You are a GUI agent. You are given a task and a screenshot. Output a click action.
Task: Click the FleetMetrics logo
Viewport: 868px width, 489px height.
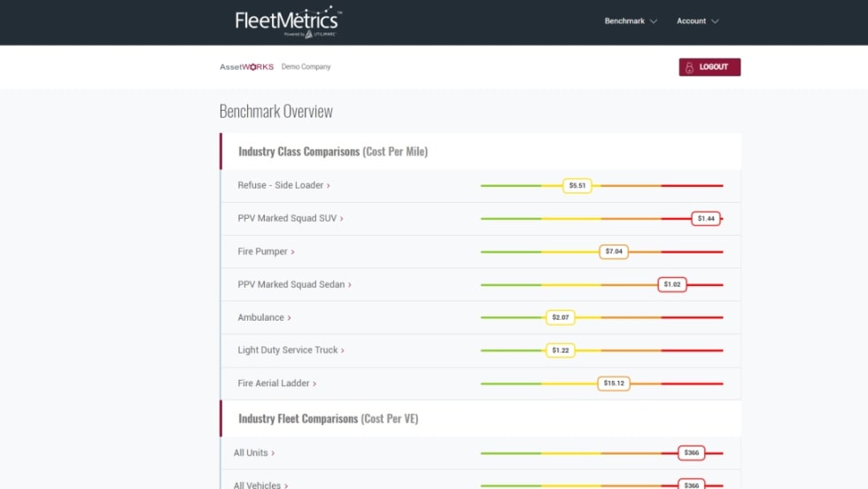coord(287,21)
